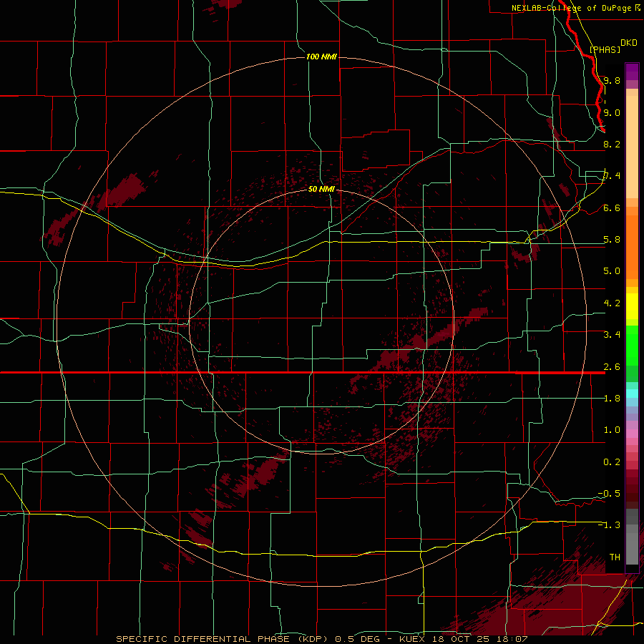Click the 2.6 value on the scale

[612, 367]
